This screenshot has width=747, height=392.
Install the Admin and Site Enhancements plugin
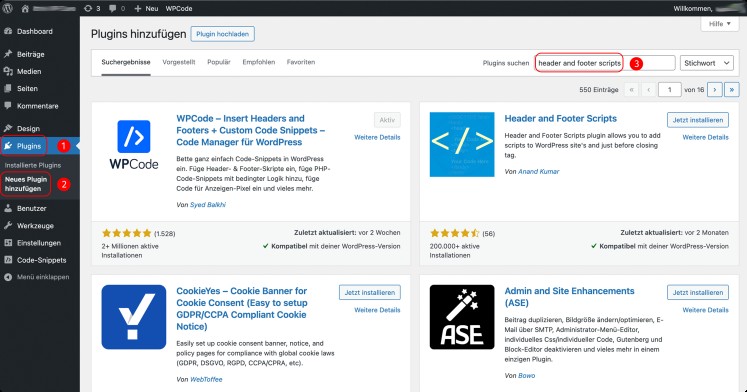(698, 292)
